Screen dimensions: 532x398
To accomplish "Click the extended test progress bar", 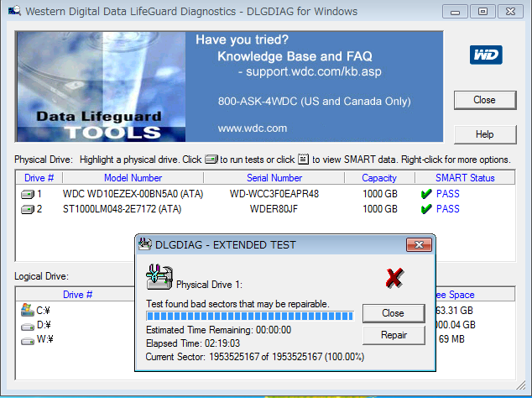I will pyautogui.click(x=250, y=317).
